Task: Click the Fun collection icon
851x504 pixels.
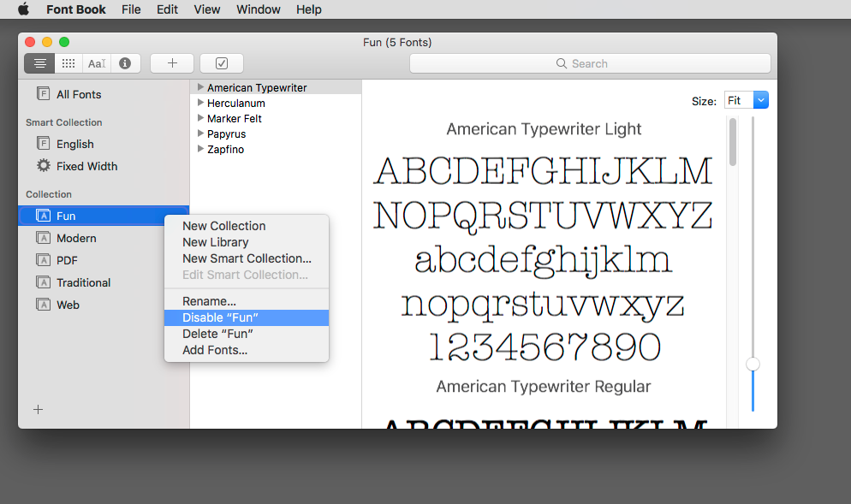Action: 43,216
